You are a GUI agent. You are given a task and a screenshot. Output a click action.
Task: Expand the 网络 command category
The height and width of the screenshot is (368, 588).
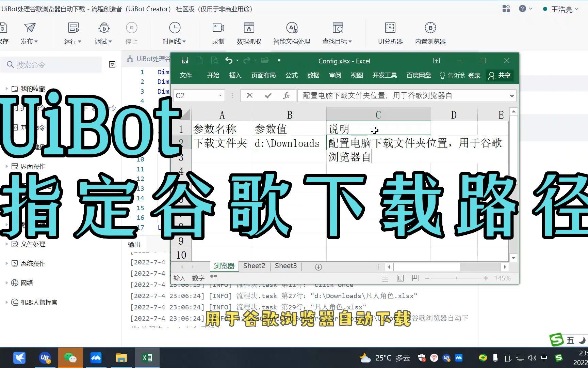[6, 283]
